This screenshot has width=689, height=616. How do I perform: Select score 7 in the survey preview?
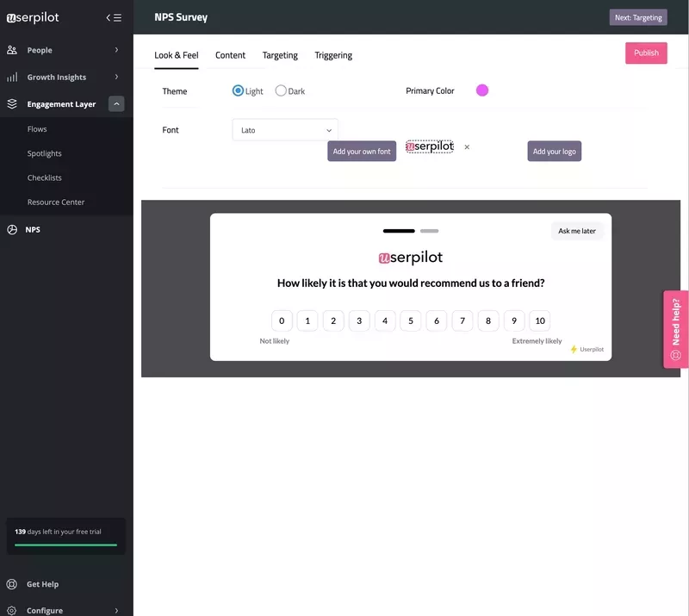462,321
